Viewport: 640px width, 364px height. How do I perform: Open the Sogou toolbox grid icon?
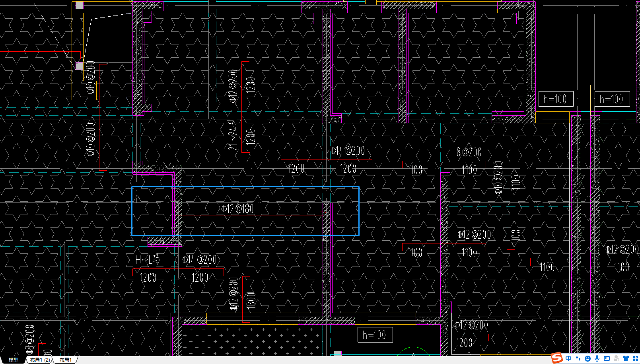[x=635, y=358]
